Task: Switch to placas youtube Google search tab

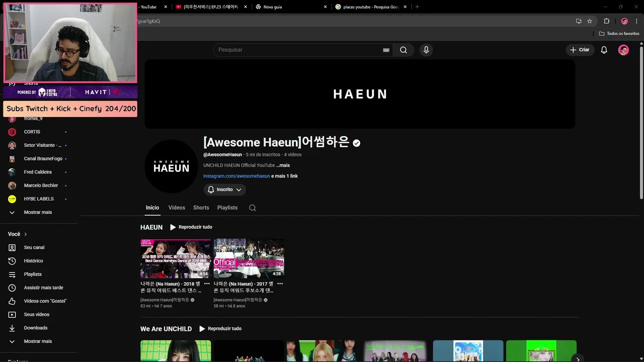Action: tap(370, 7)
